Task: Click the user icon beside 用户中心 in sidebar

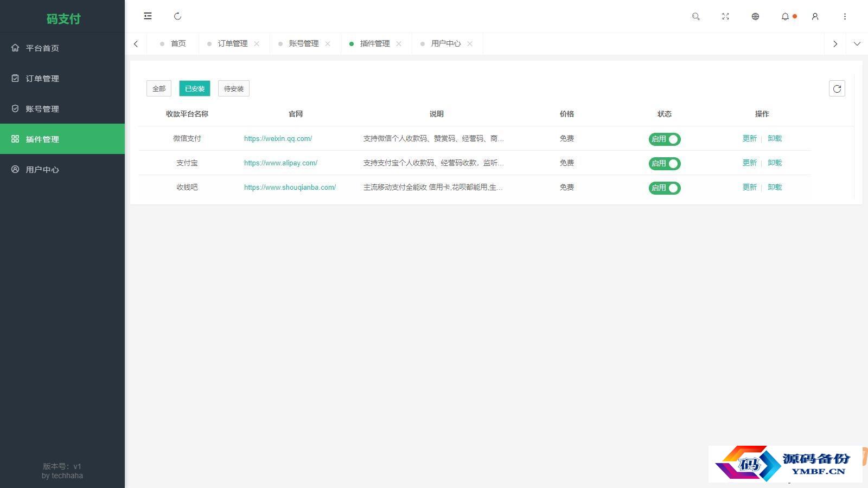Action: coord(15,169)
